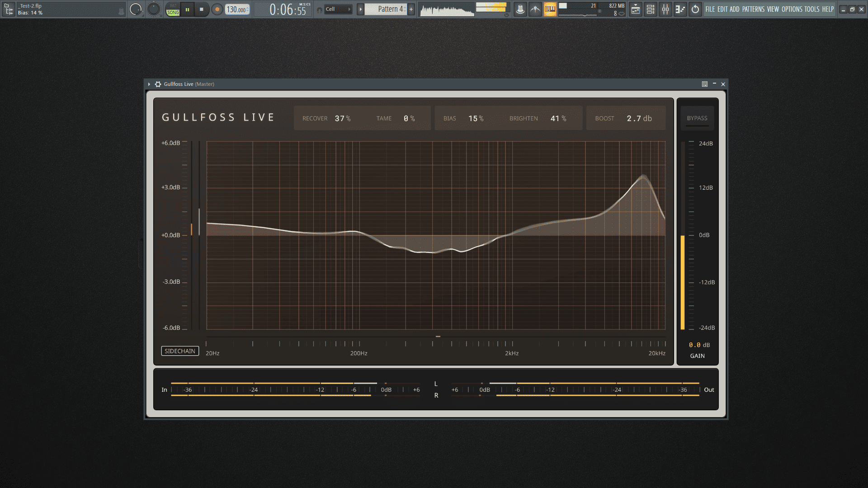Image resolution: width=868 pixels, height=488 pixels.
Task: Click the undo history circular arrow icon
Action: click(x=695, y=9)
